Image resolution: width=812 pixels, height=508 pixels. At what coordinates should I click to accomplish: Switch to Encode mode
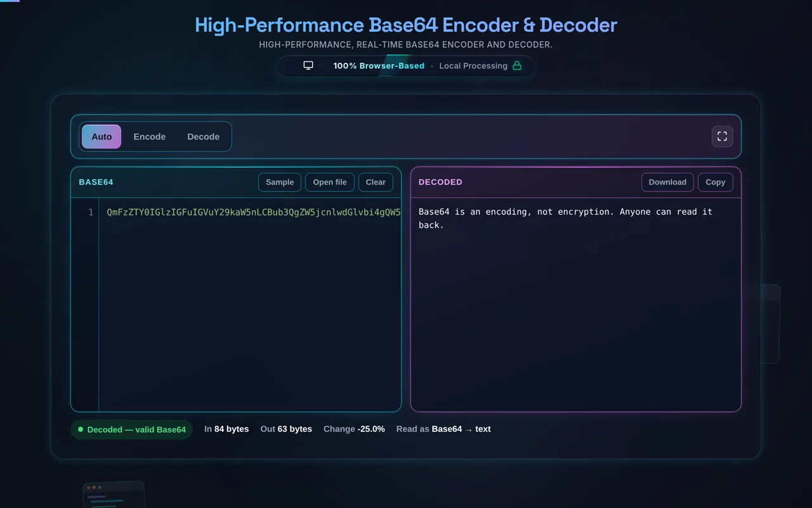pos(150,137)
